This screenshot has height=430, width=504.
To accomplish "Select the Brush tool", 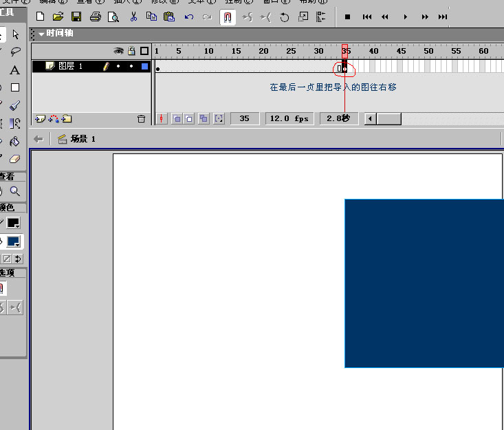I will tap(15, 105).
